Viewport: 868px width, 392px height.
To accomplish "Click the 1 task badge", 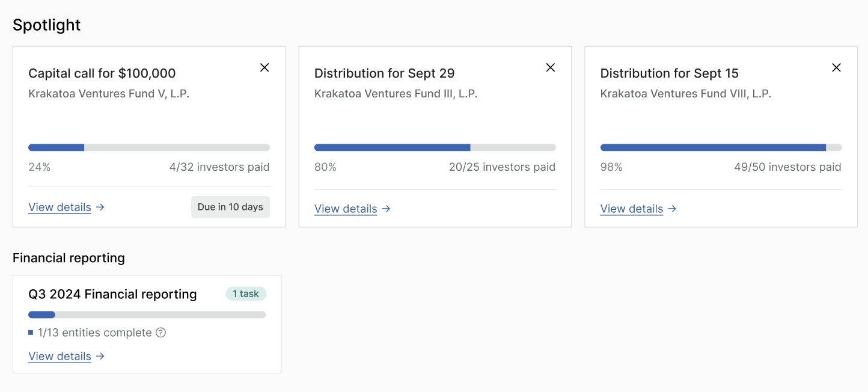I will pyautogui.click(x=246, y=293).
